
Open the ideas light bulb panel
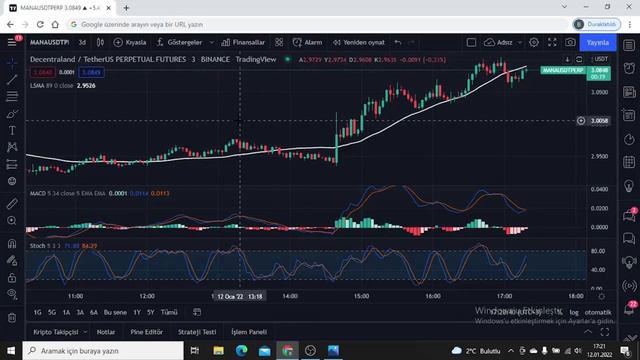[x=629, y=186]
